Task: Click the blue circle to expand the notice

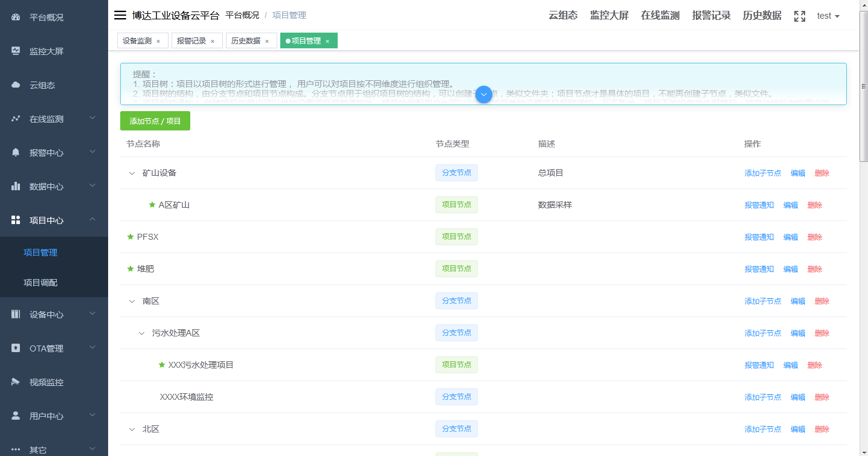Action: (483, 95)
